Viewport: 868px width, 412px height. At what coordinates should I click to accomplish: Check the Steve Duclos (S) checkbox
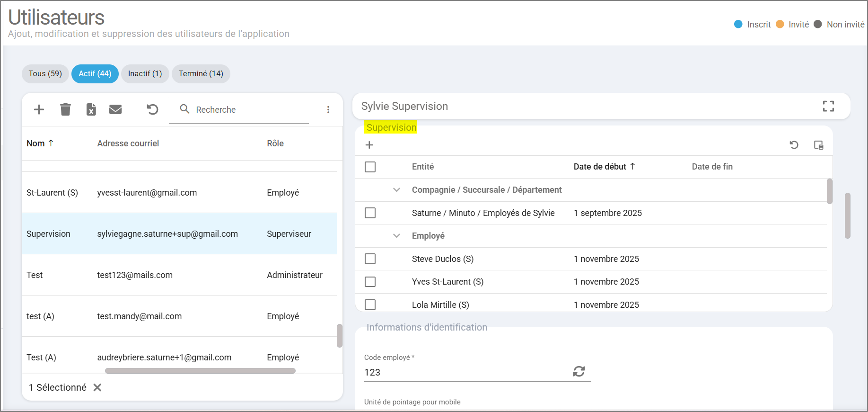click(x=370, y=259)
